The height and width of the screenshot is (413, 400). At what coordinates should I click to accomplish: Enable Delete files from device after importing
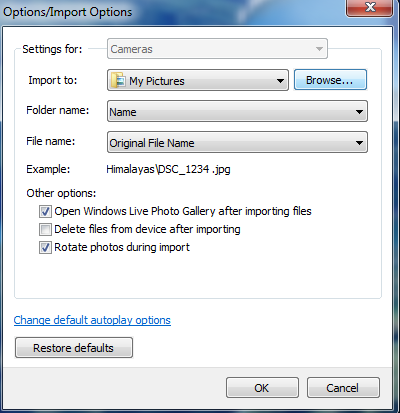pos(45,229)
